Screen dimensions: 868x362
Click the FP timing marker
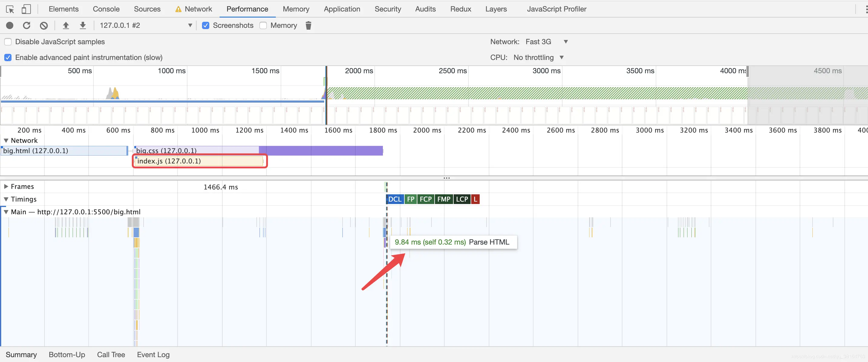click(410, 199)
